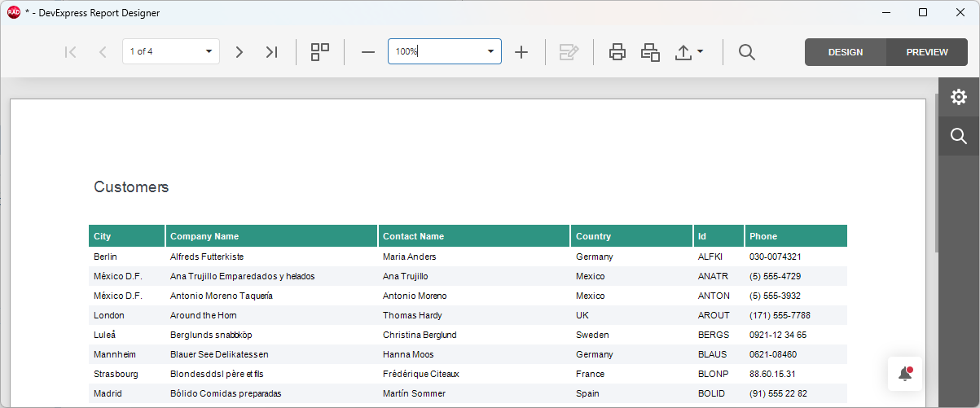Expand the zoom level dropdown
Image resolution: width=980 pixels, height=408 pixels.
pyautogui.click(x=490, y=52)
